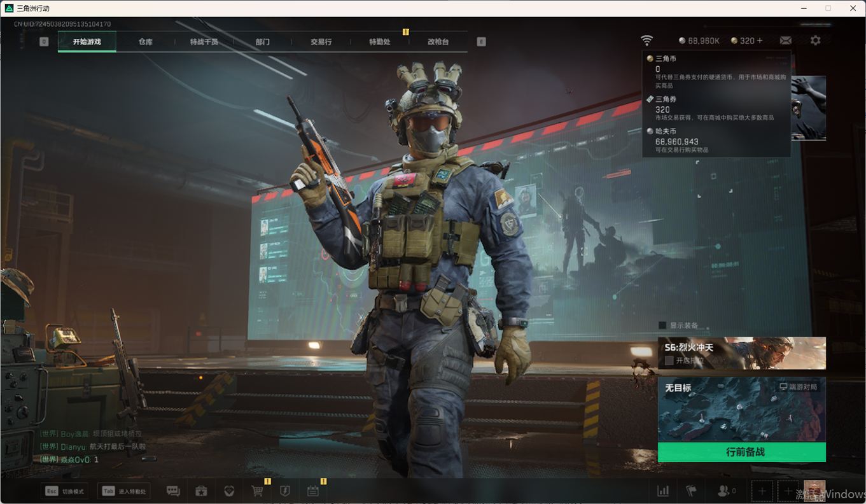Open the S6:烈火冲天 season banner
The width and height of the screenshot is (866, 504).
click(742, 353)
